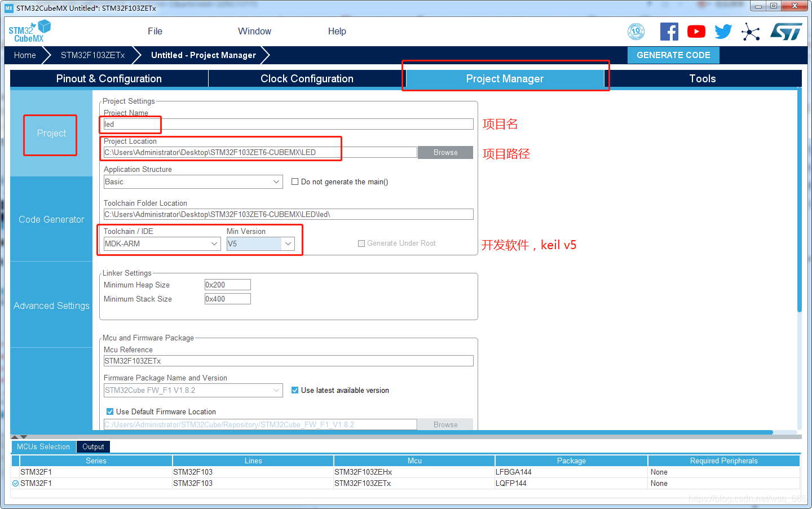Viewport: 812px width, 509px height.
Task: Click the ST logo icon
Action: [x=786, y=32]
